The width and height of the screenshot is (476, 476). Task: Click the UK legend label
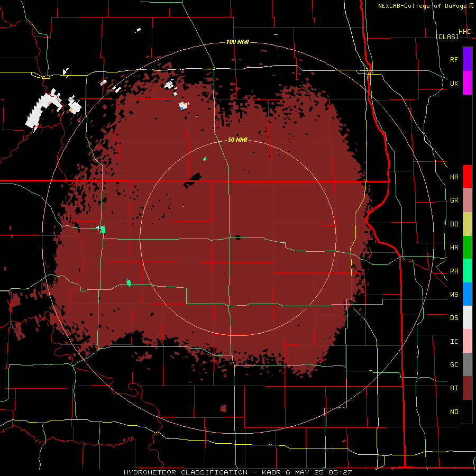coord(454,83)
